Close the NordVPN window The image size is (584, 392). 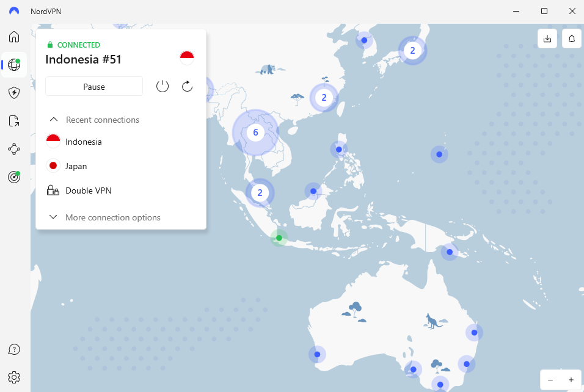[572, 11]
